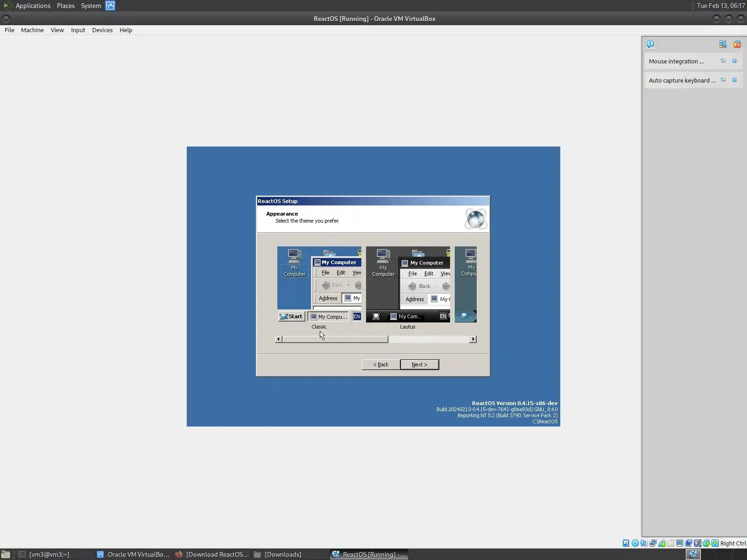Toggle the notification center button
This screenshot has width=747, height=560.
(x=650, y=44)
